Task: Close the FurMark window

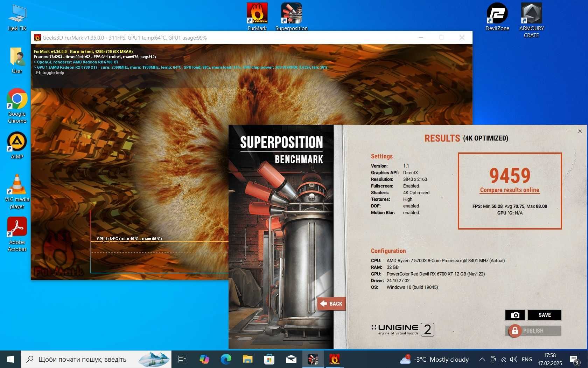Action: tap(462, 38)
